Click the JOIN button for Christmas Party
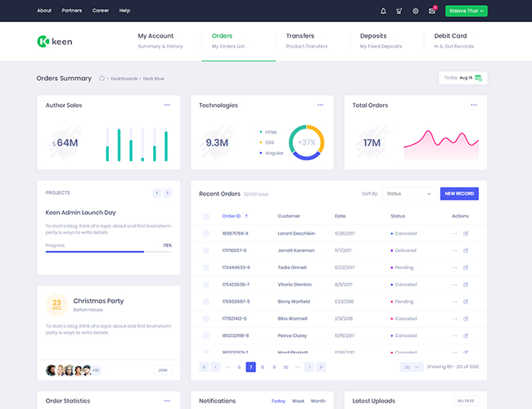Screen dimensions: 532x409 162,371
